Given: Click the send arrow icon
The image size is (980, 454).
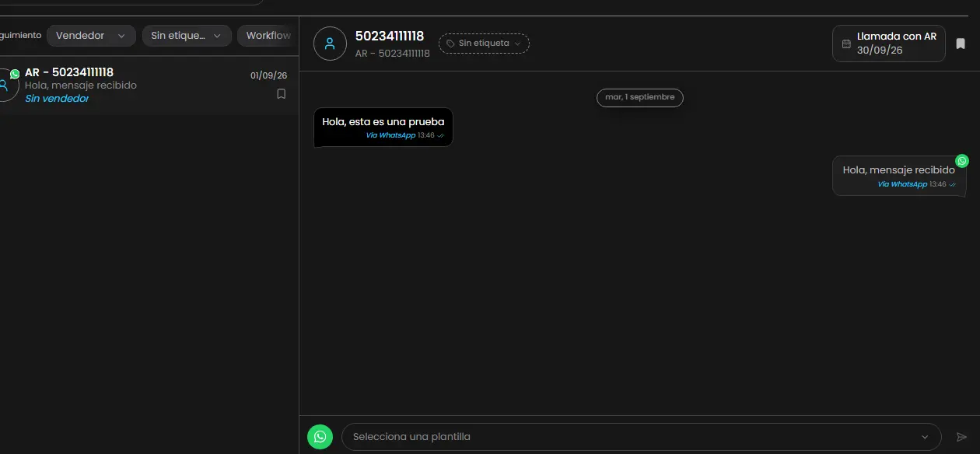Looking at the screenshot, I should point(961,437).
